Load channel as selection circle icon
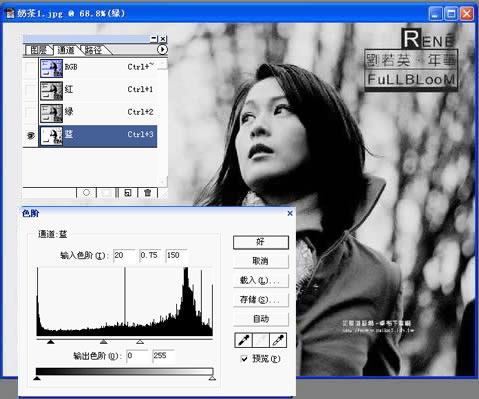Image resolution: width=479 pixels, height=399 pixels. pyautogui.click(x=86, y=193)
